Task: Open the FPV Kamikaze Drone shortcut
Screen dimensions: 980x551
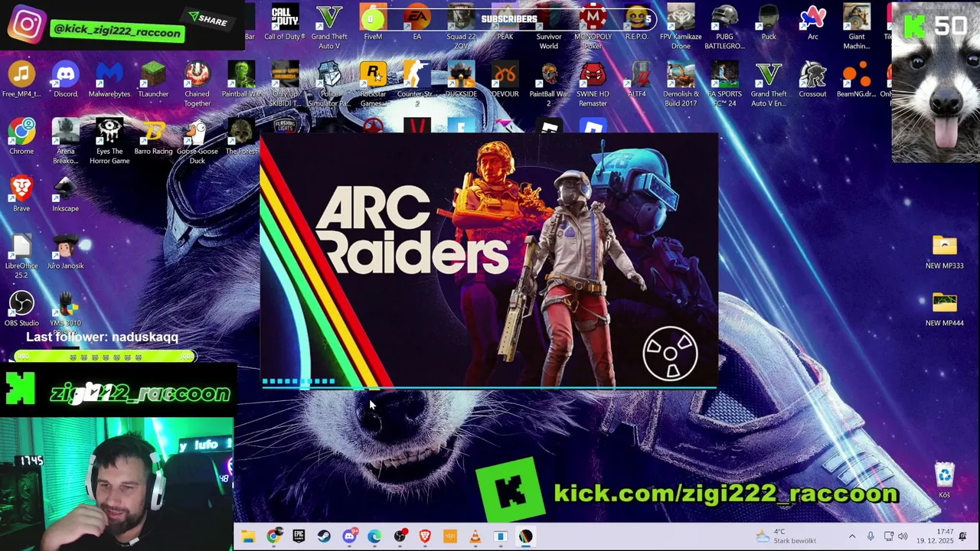Action: coord(681,28)
